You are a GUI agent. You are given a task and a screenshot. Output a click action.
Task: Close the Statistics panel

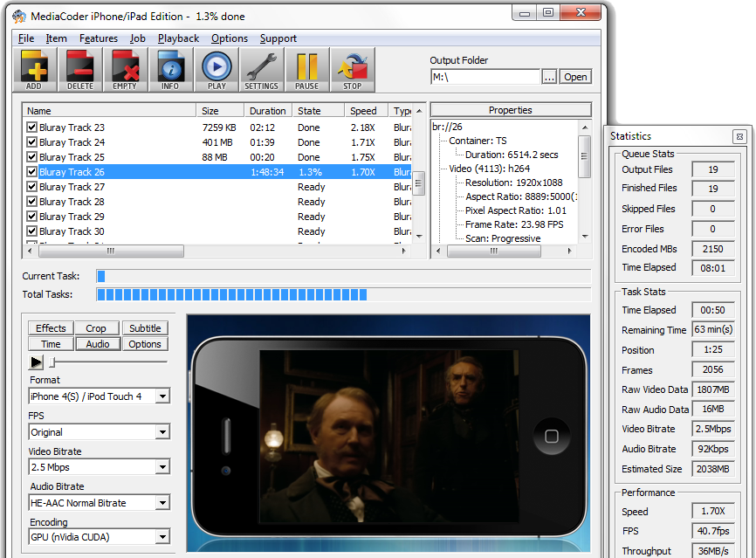(x=739, y=136)
